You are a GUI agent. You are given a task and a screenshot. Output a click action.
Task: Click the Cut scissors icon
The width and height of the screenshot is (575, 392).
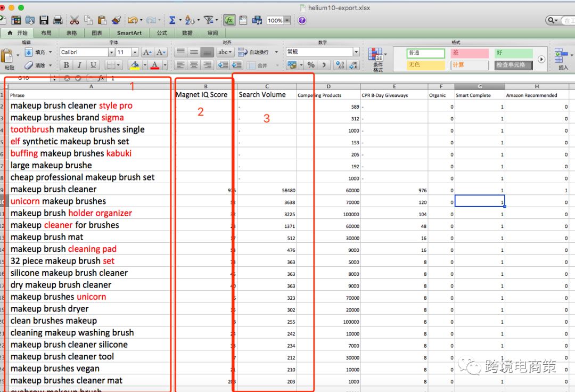[x=75, y=20]
